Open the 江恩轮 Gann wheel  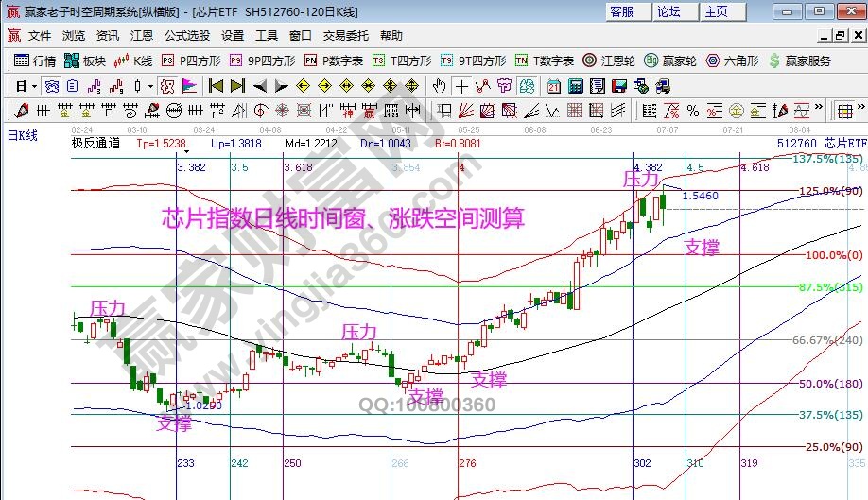[x=609, y=60]
